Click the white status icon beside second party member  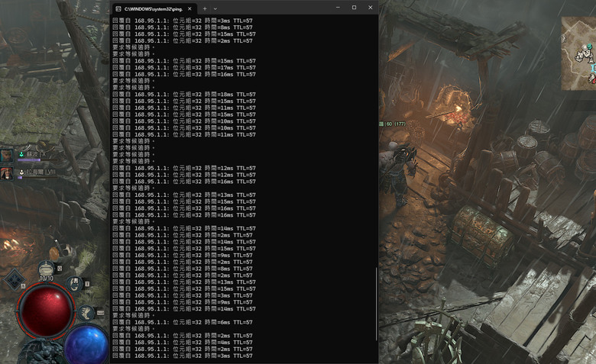pos(21,172)
